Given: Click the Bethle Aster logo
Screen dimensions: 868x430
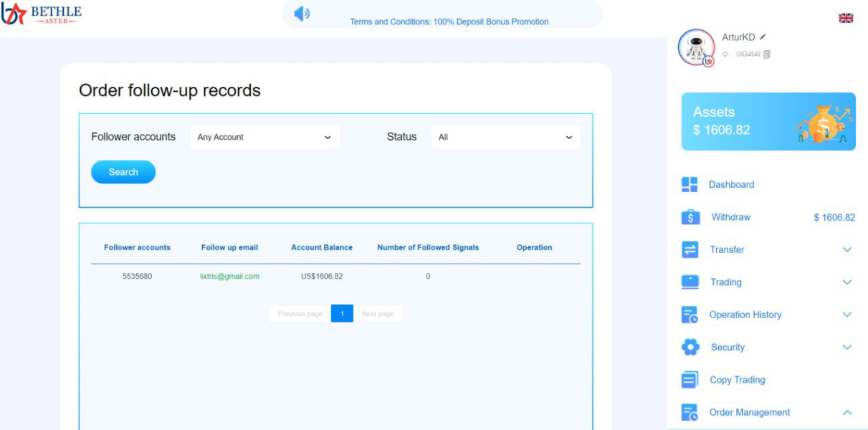Looking at the screenshot, I should pos(42,14).
